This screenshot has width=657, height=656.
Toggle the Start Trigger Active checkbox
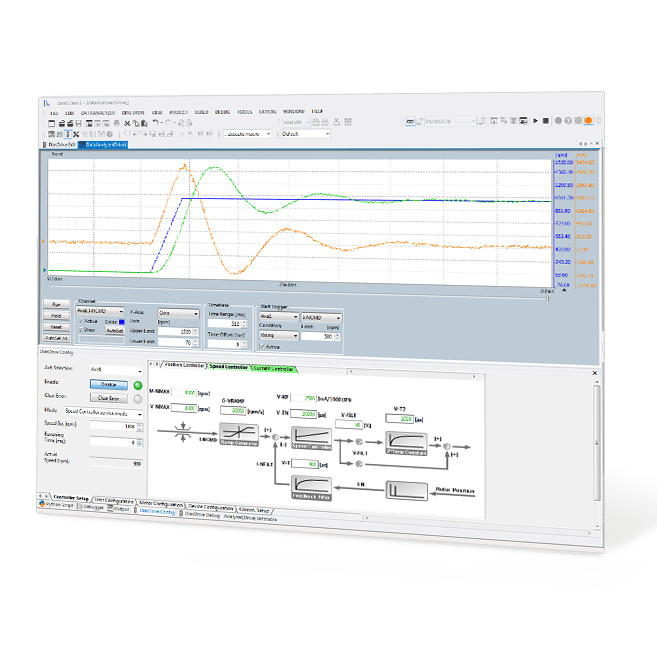click(261, 347)
